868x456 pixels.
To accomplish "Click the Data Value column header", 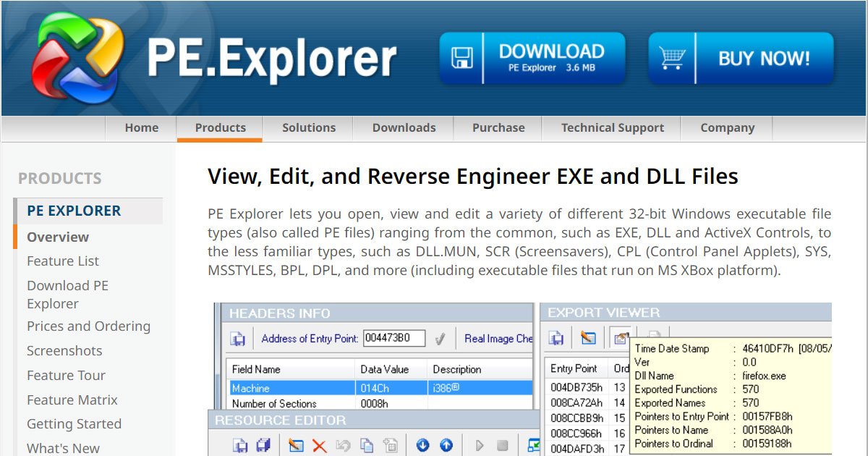I will tap(391, 369).
